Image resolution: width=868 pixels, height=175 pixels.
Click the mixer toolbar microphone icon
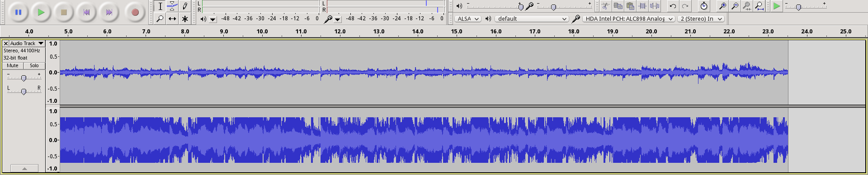point(529,6)
